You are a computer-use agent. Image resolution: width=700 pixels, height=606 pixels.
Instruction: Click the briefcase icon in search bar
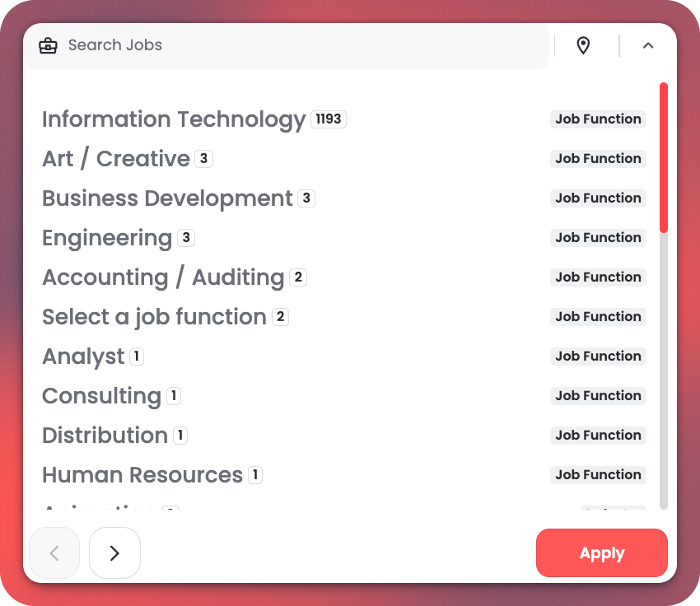pyautogui.click(x=48, y=45)
